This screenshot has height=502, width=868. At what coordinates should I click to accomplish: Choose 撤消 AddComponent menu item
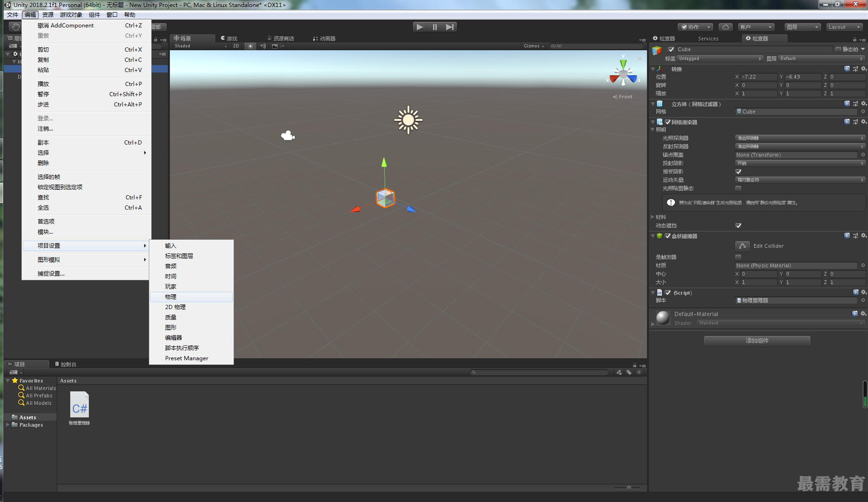(87, 26)
